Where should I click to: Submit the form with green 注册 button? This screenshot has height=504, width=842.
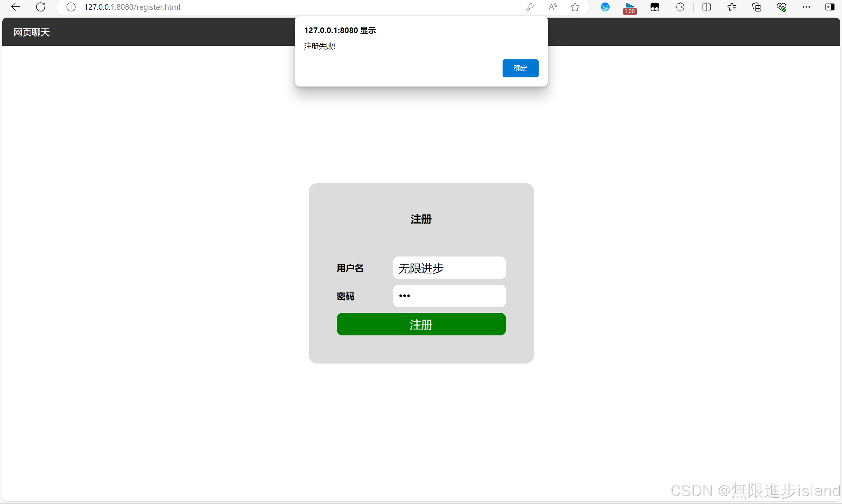[x=421, y=324]
